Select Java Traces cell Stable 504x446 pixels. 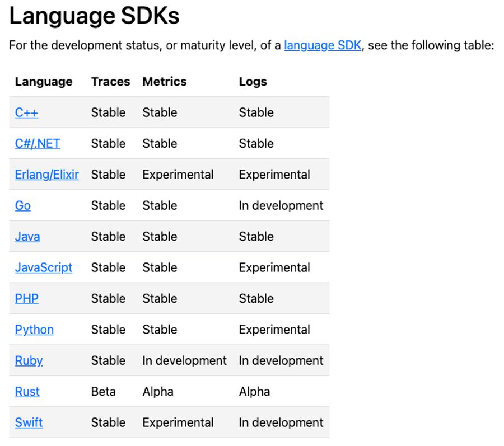click(x=108, y=237)
